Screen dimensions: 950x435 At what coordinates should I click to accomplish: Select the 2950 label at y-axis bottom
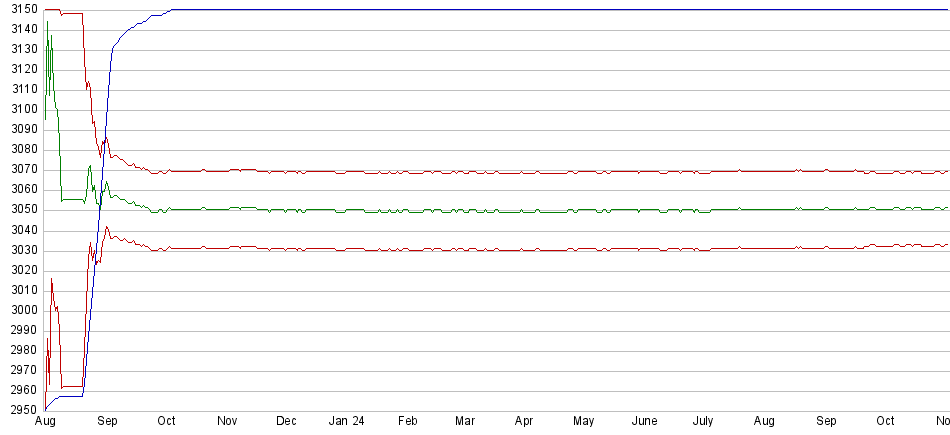click(x=24, y=410)
